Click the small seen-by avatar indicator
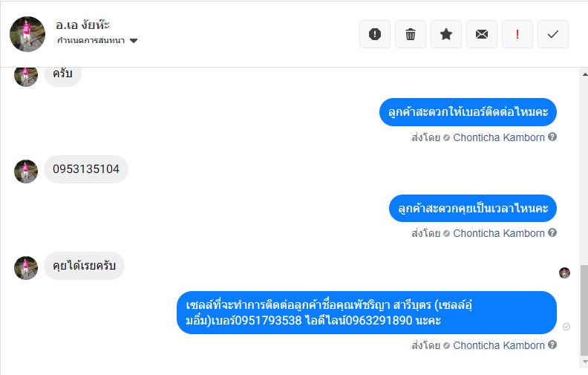This screenshot has width=588, height=375. (565, 273)
